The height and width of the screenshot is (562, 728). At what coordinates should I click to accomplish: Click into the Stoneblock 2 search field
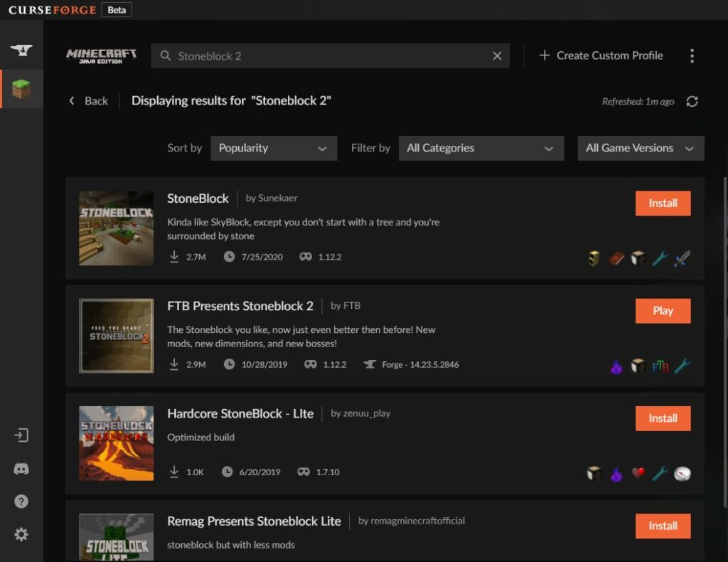[x=330, y=55]
